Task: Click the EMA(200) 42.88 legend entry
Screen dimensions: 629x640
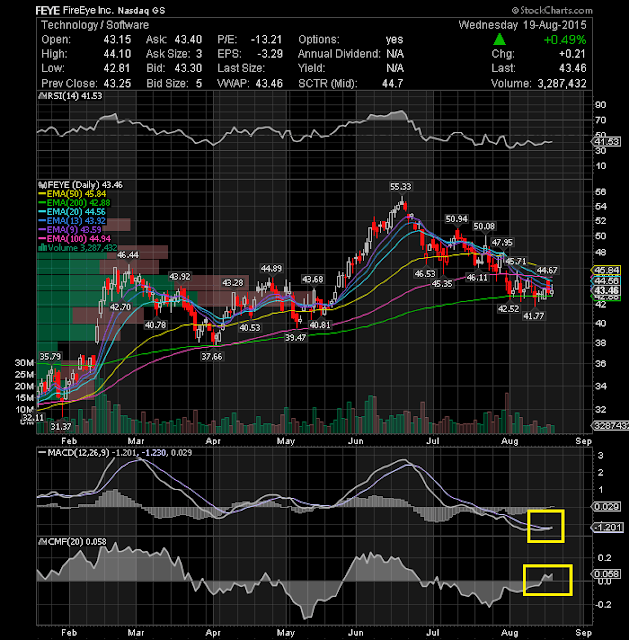Action: 74,203
